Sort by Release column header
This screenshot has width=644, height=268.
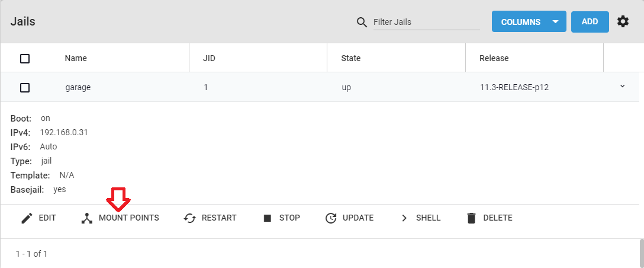494,59
